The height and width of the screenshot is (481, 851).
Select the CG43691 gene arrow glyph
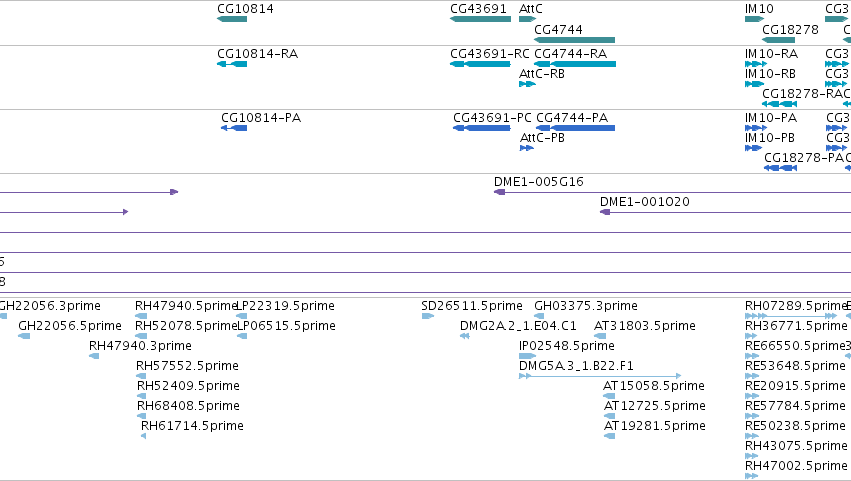click(480, 19)
